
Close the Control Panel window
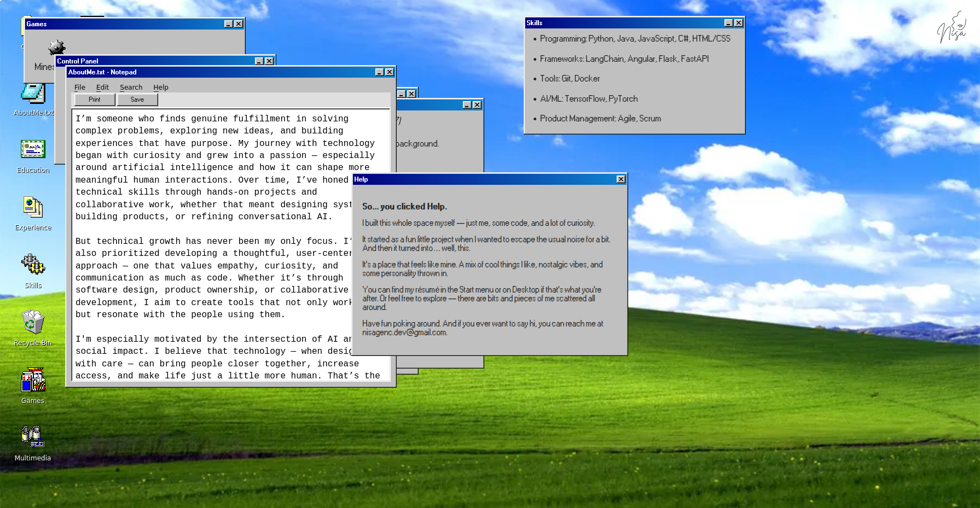[x=269, y=61]
